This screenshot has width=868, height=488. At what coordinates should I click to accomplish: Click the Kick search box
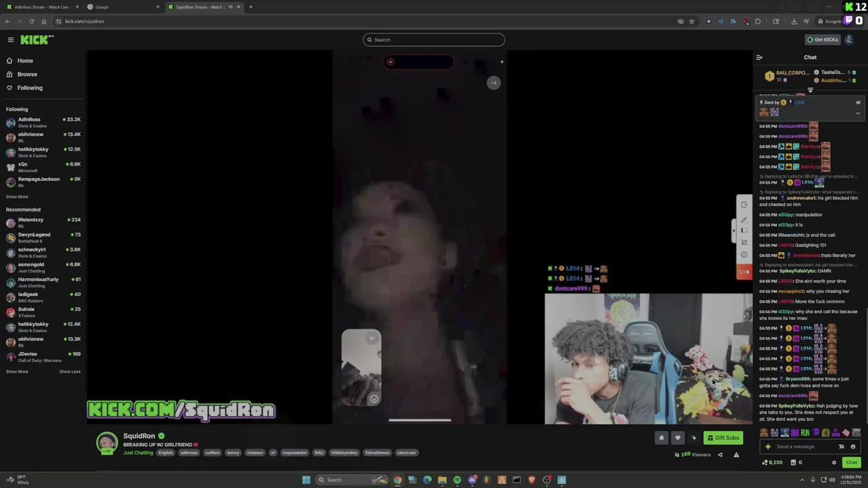[434, 40]
